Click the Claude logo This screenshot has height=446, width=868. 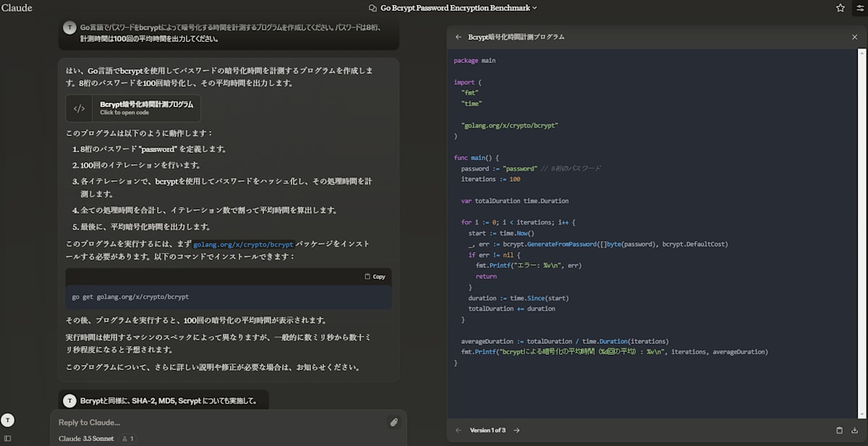pos(17,8)
